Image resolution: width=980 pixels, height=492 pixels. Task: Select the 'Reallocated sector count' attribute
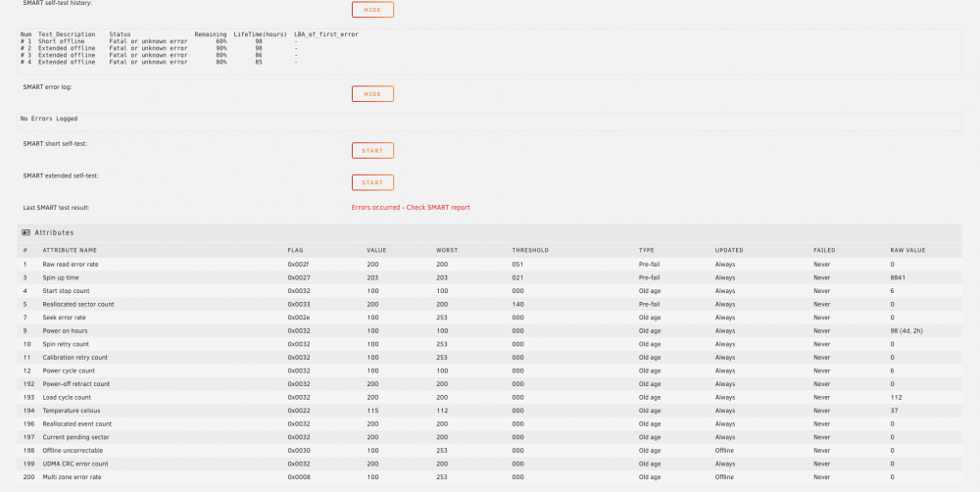78,305
